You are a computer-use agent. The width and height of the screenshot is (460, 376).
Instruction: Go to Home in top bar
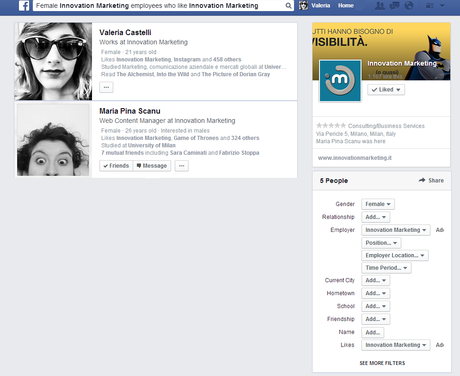(346, 6)
